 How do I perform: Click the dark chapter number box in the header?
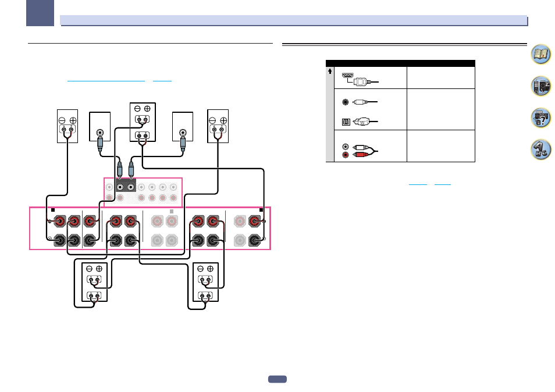click(x=40, y=13)
